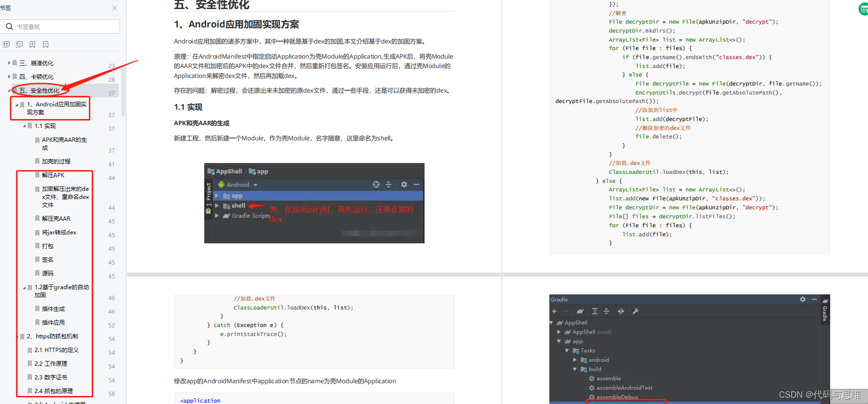Click page number 58 beside 2.4 抓包的原理

pyautogui.click(x=112, y=394)
